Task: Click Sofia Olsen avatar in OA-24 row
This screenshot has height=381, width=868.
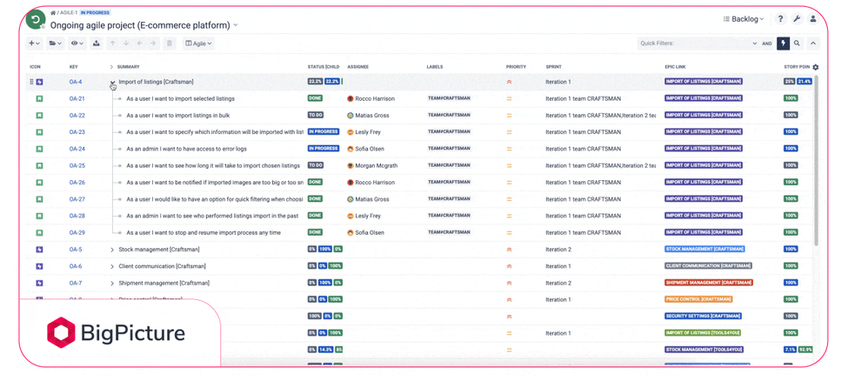Action: point(351,149)
